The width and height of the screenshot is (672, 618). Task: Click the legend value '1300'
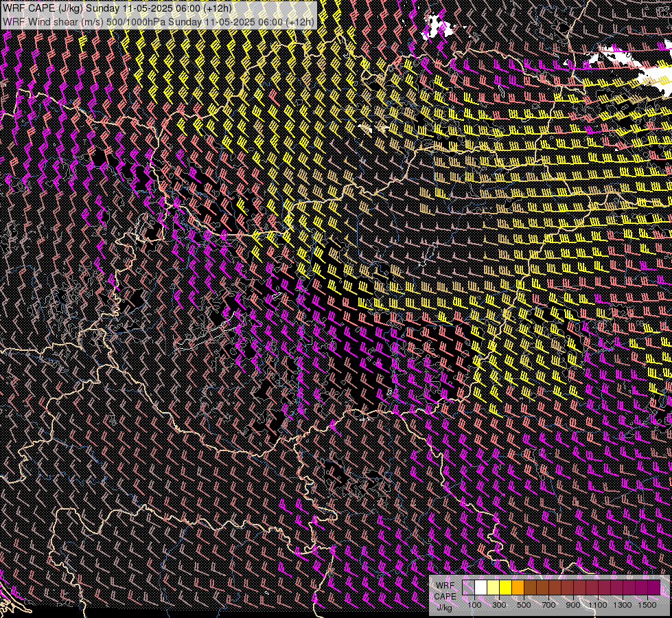click(623, 605)
